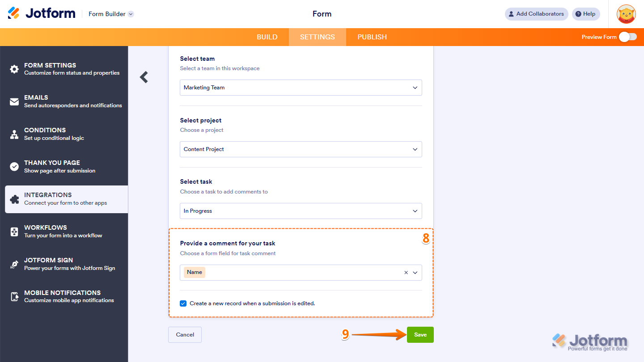
Task: Select the Emails envelope icon in sidebar
Action: point(14,101)
